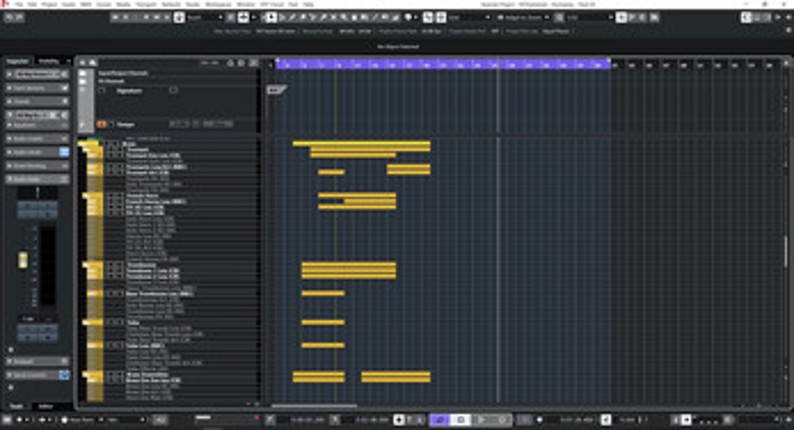Toggle the lower zone visibility button
The height and width of the screenshot is (430, 794).
(x=757, y=17)
